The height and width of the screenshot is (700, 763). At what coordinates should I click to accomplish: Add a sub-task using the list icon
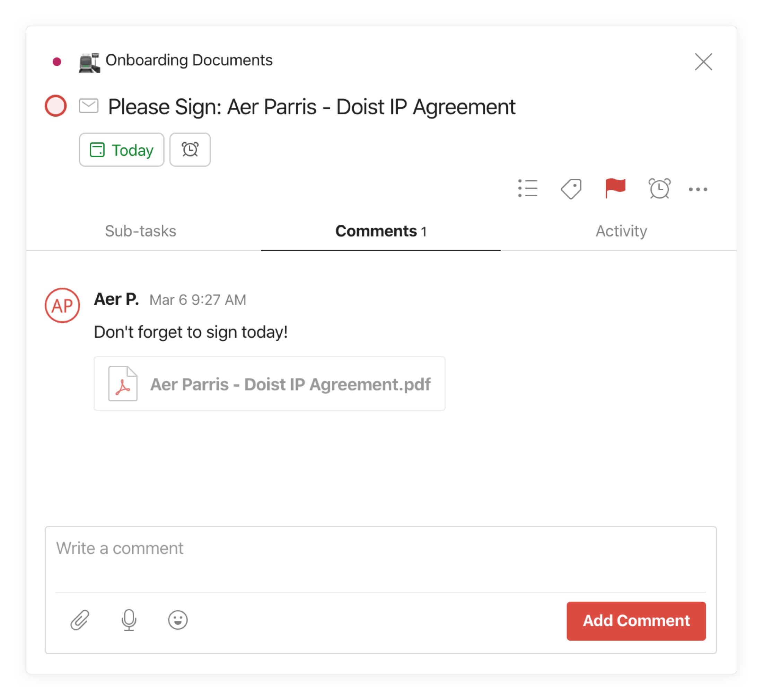click(528, 189)
